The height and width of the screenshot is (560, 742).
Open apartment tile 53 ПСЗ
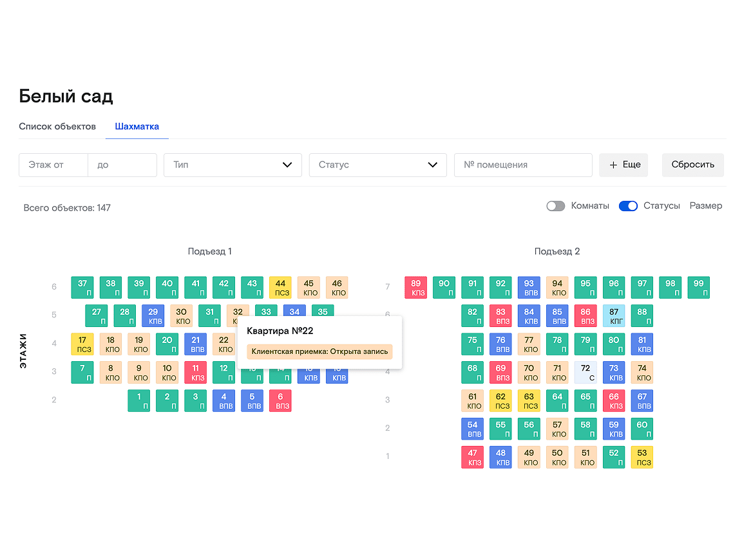[642, 457]
